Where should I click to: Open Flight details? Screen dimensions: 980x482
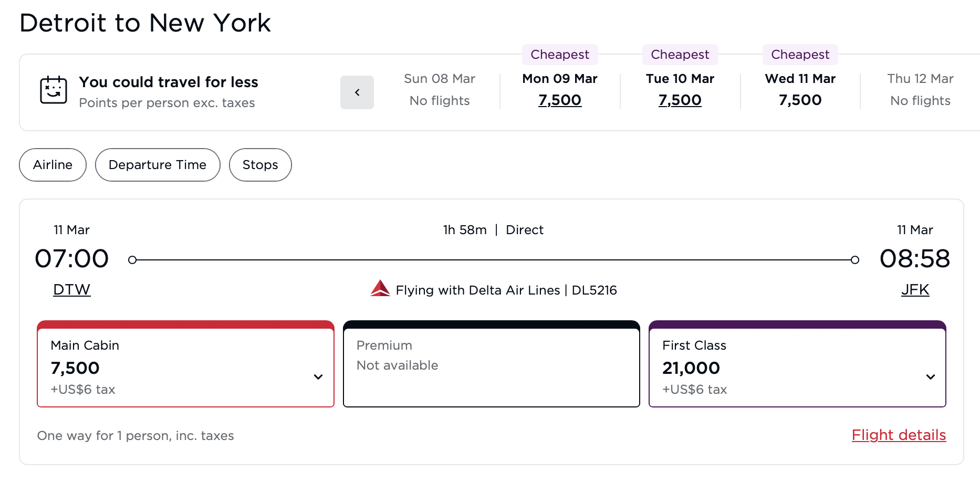click(898, 435)
